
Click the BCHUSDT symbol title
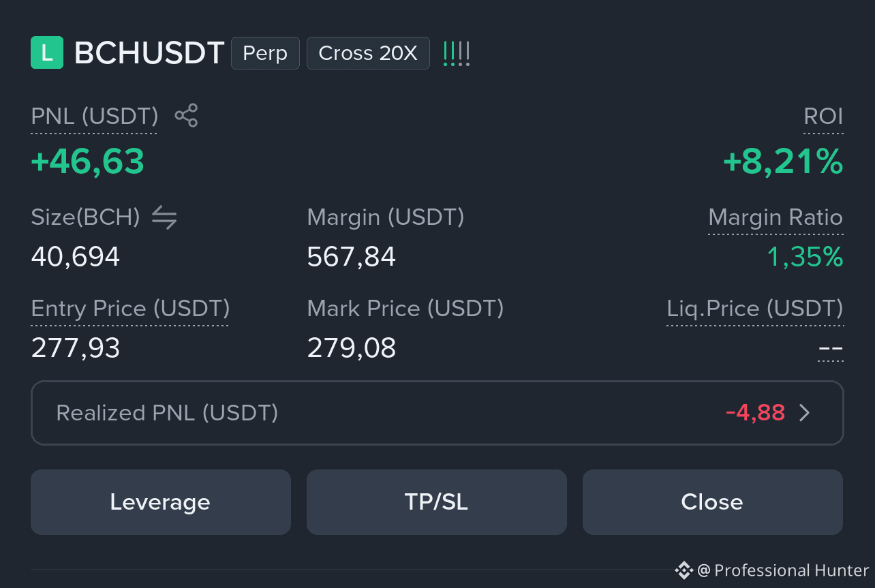149,53
